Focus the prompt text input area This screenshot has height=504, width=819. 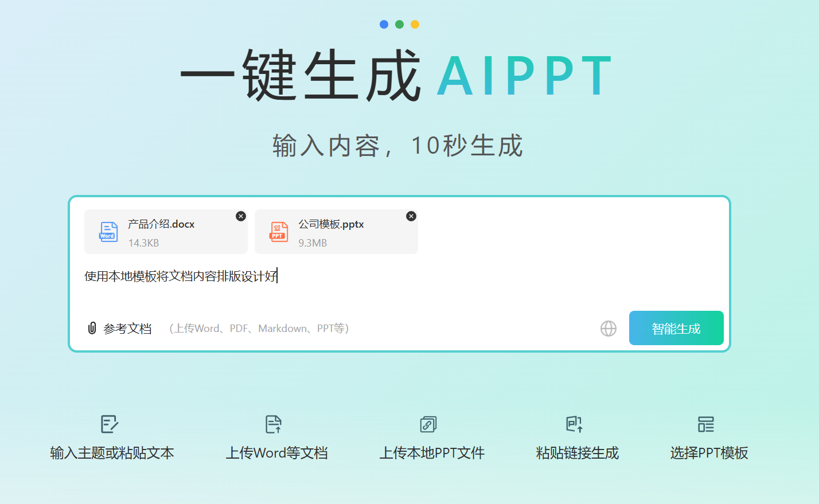(x=399, y=276)
